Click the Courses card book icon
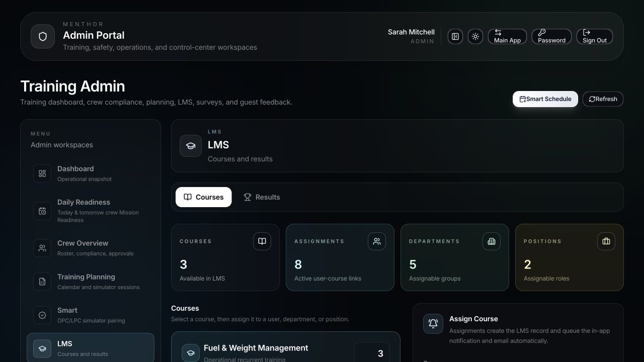644x362 pixels. pyautogui.click(x=262, y=241)
